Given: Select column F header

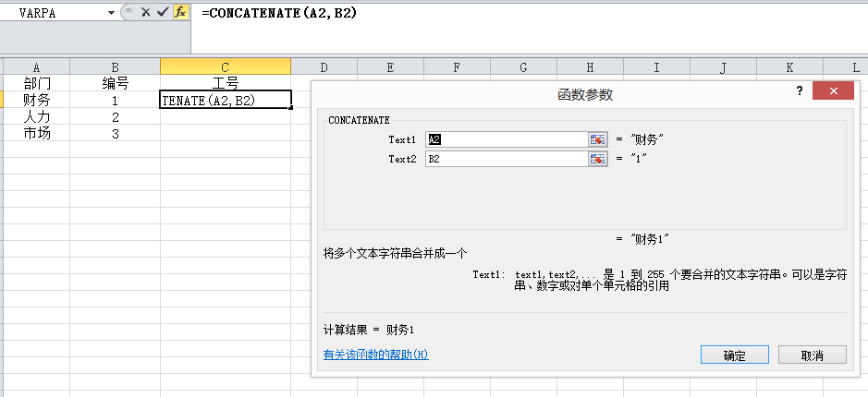Looking at the screenshot, I should pyautogui.click(x=457, y=66).
